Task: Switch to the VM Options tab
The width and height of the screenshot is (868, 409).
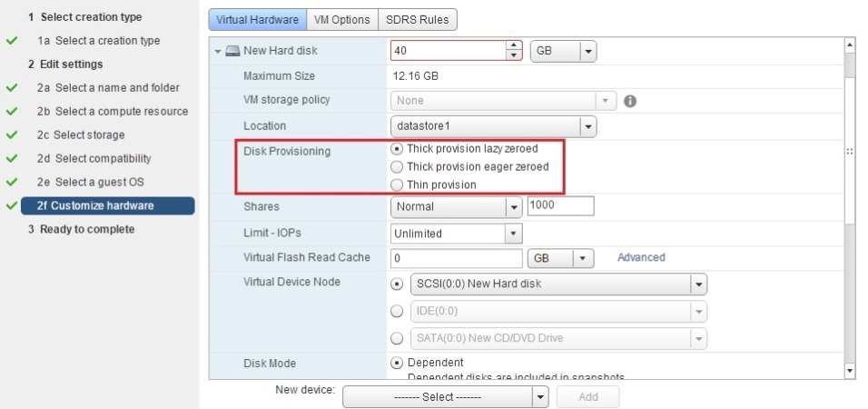Action: [x=341, y=20]
